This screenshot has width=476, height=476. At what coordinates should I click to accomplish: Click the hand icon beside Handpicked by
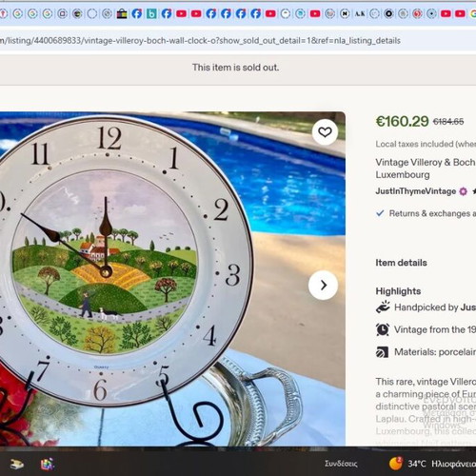(383, 307)
